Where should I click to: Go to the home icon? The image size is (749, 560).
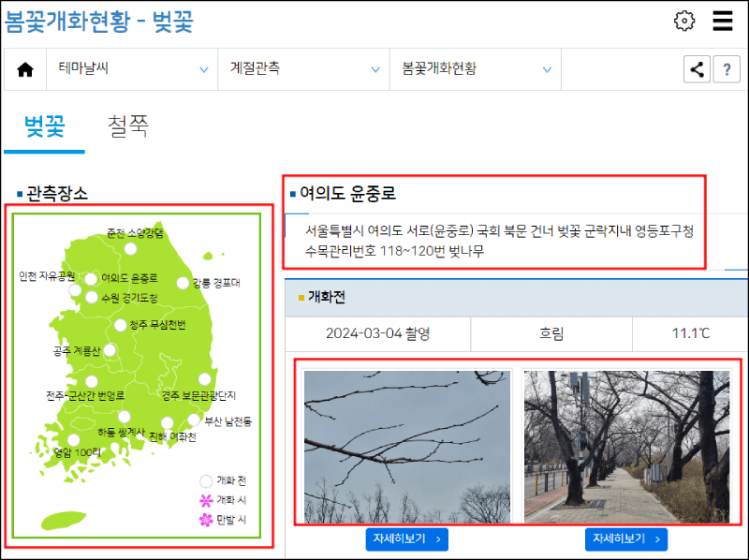pyautogui.click(x=25, y=69)
